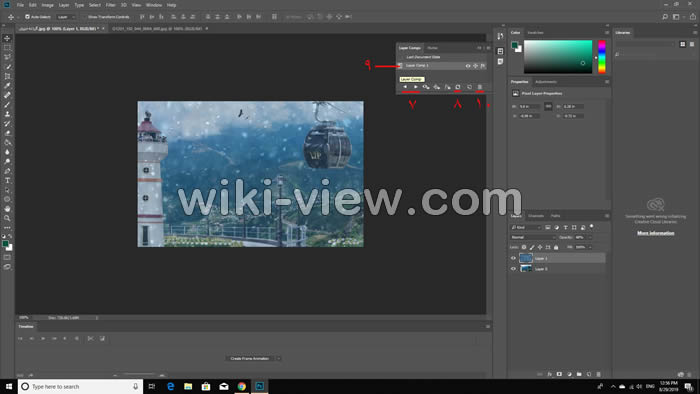
Task: Create new adjustment layer icon
Action: click(569, 374)
